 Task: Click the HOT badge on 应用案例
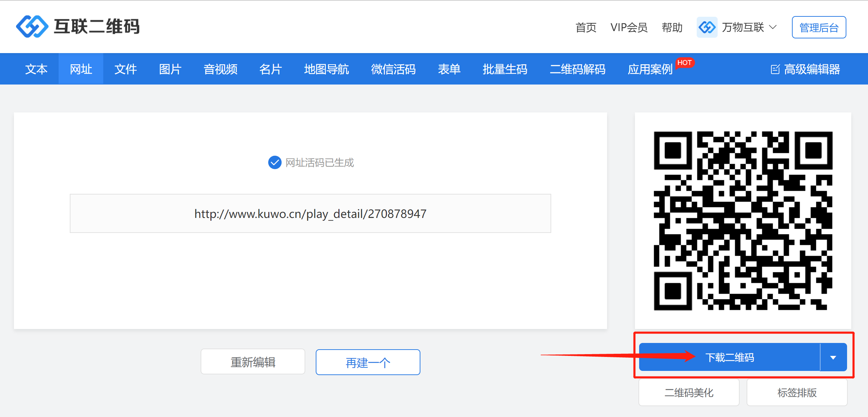pyautogui.click(x=684, y=63)
